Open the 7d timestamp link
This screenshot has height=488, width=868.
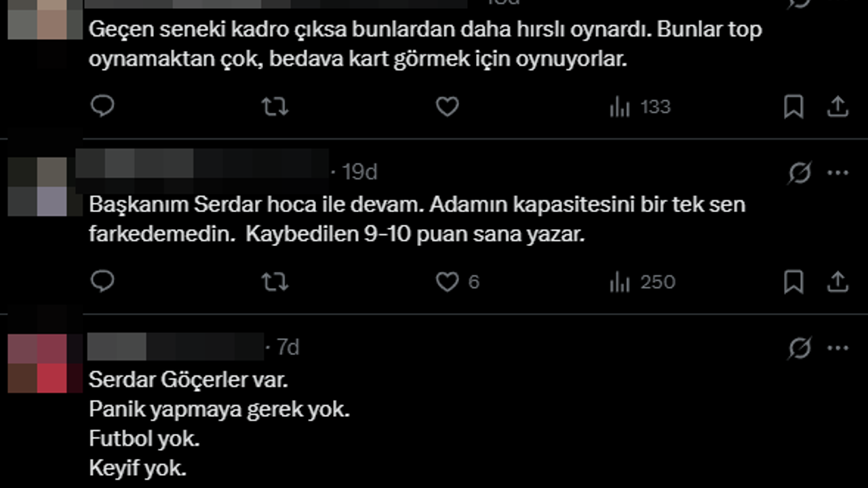click(x=288, y=347)
